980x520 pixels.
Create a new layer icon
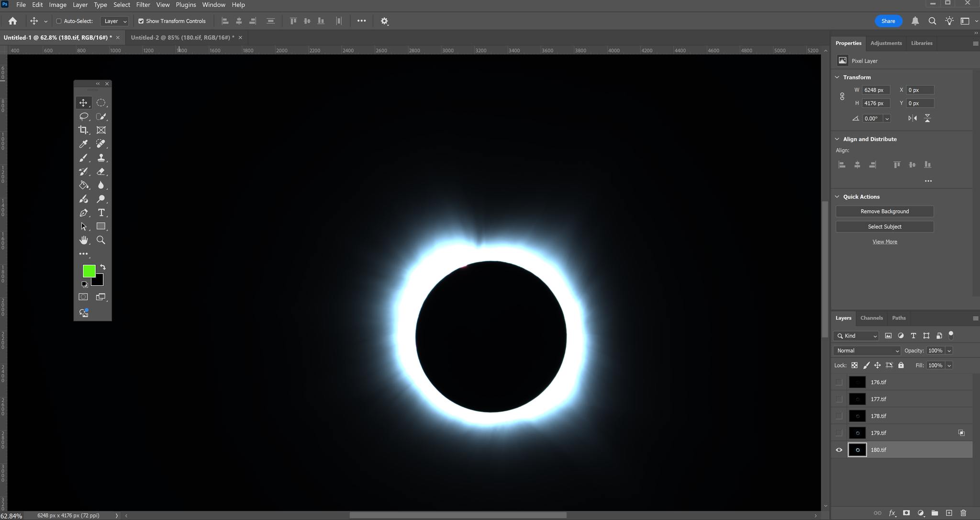coord(949,513)
